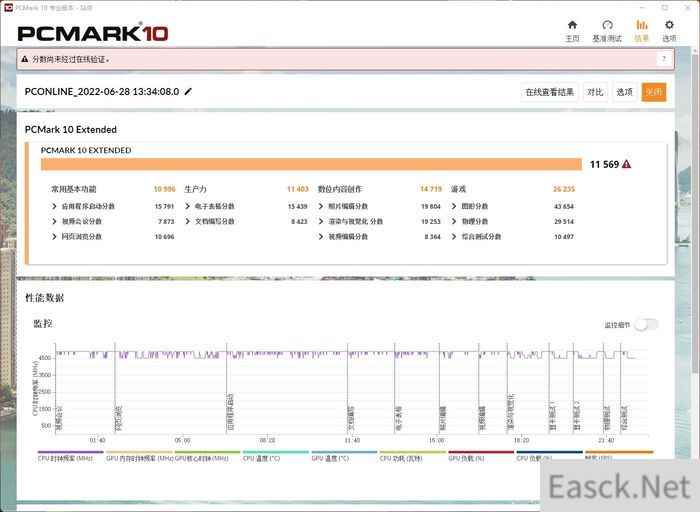Expand the 图形分数 row
This screenshot has width=700, height=512.
click(454, 206)
